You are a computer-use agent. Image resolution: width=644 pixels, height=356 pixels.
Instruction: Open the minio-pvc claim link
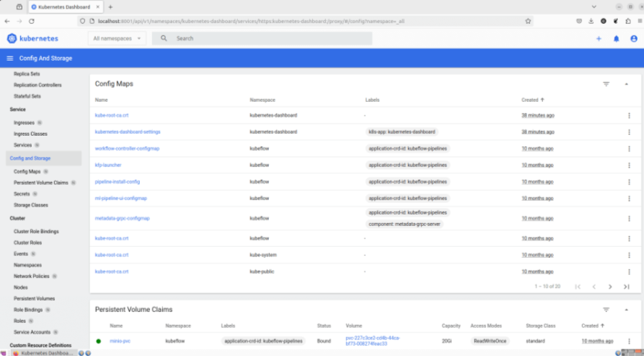120,341
